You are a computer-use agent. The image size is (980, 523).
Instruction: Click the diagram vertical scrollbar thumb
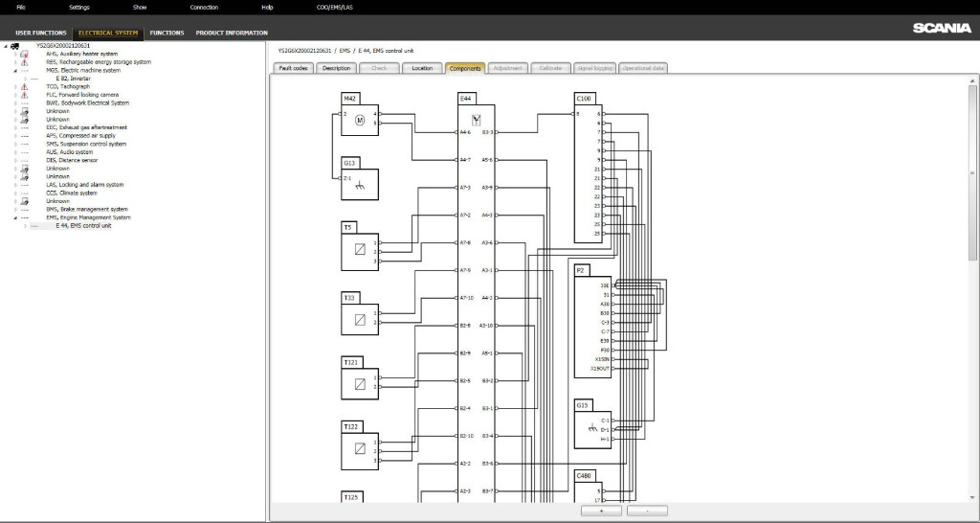tap(972, 172)
